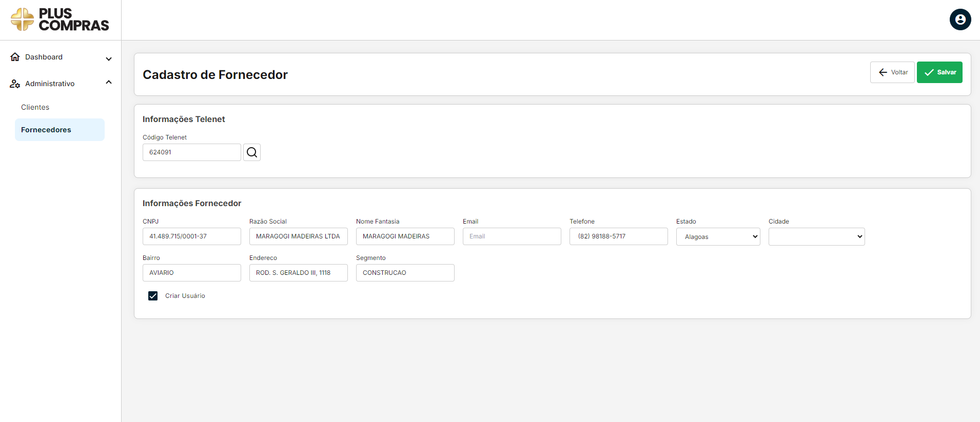Image resolution: width=980 pixels, height=422 pixels.
Task: Click the checkmark icon in Salvar
Action: 929,72
